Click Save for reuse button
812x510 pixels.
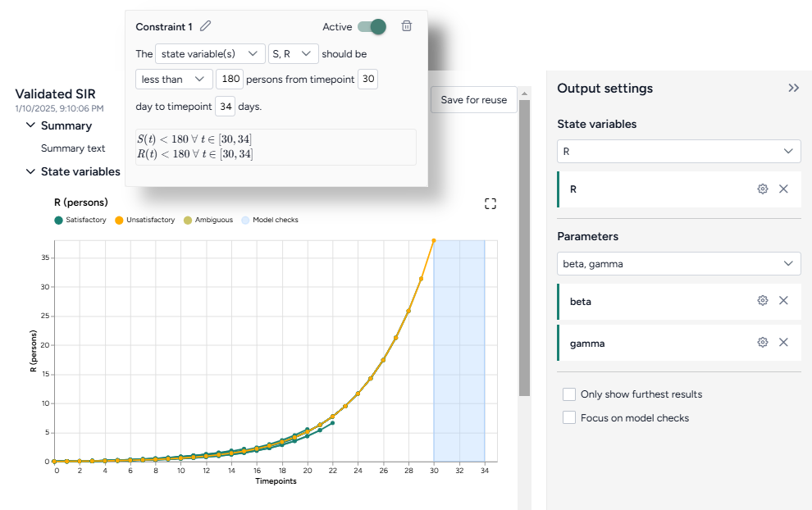tap(473, 100)
